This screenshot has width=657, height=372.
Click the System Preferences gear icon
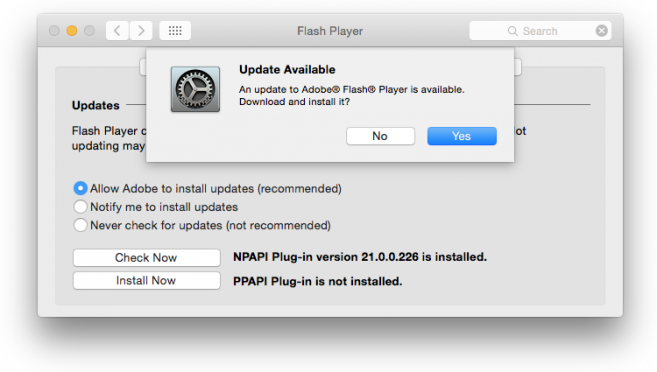(x=195, y=89)
